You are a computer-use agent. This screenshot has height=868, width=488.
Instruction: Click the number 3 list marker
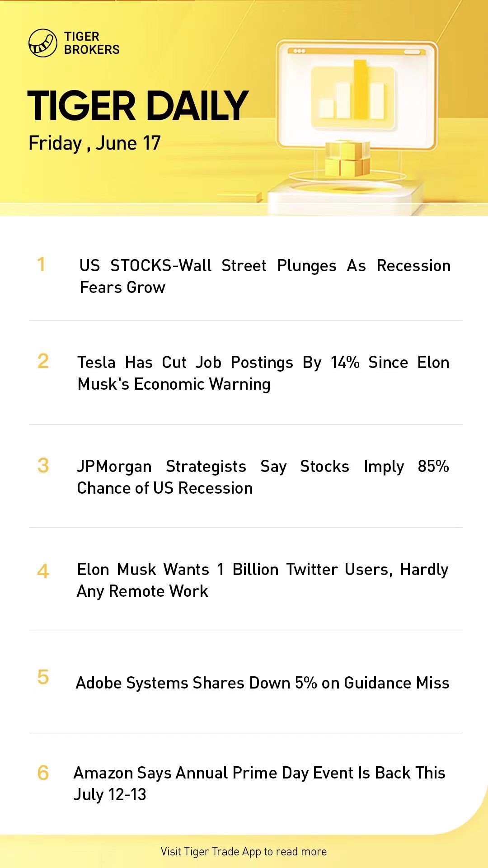(43, 466)
